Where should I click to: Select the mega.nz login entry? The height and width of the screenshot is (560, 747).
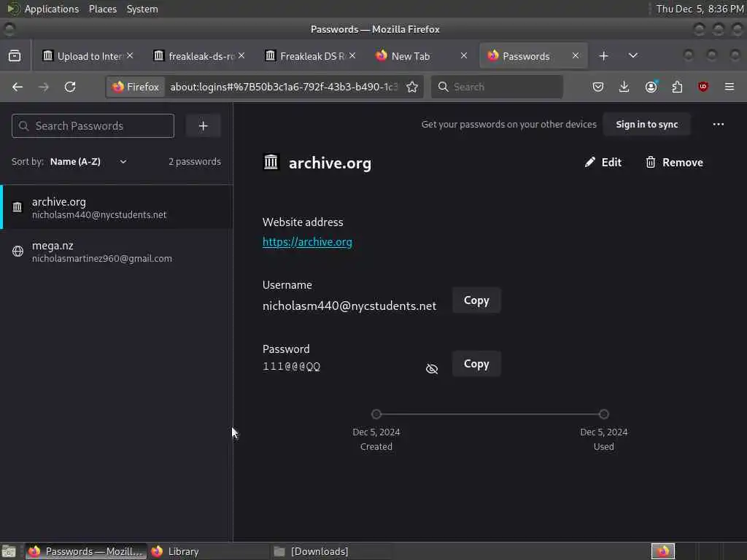tap(117, 252)
